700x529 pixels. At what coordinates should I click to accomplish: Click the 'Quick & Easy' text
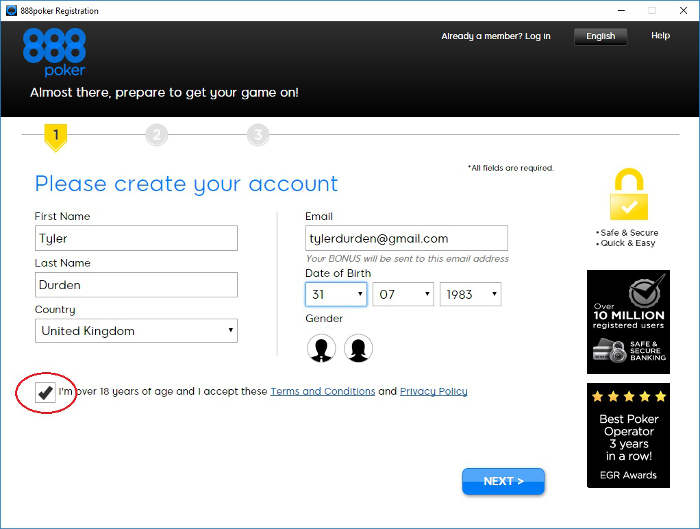tap(626, 243)
